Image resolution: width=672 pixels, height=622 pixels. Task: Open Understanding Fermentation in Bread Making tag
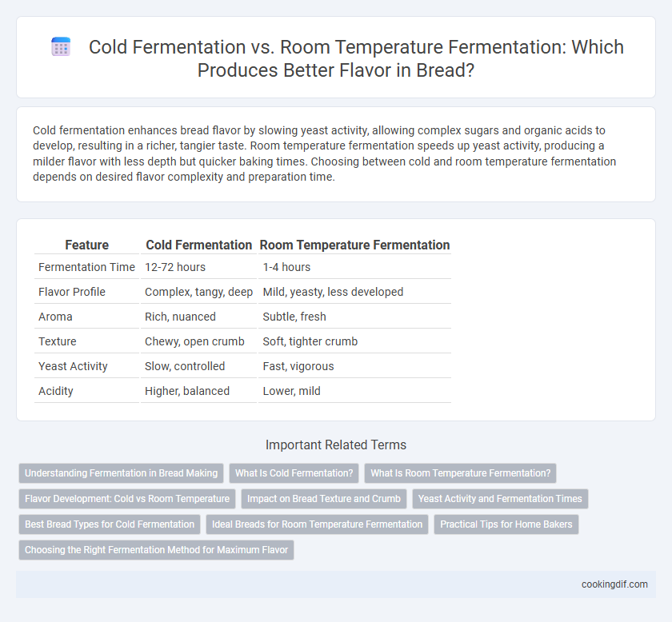122,473
